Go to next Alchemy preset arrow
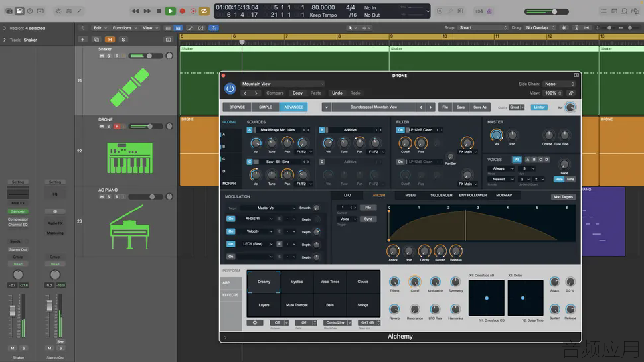The height and width of the screenshot is (362, 644). point(430,107)
